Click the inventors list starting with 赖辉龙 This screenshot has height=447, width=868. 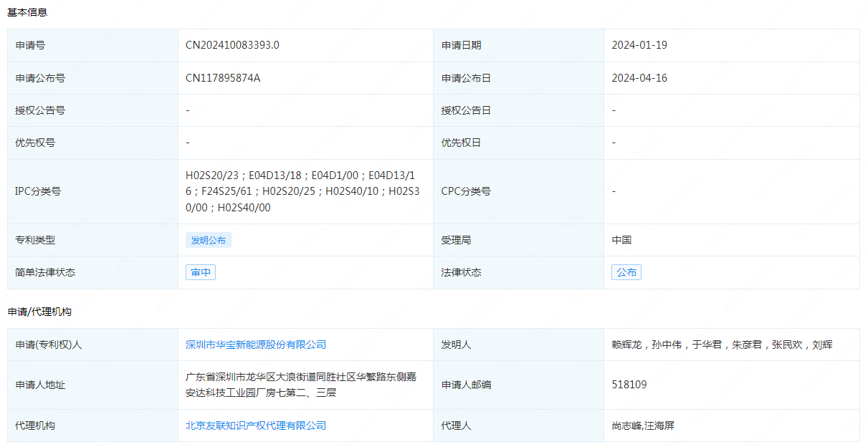point(722,345)
